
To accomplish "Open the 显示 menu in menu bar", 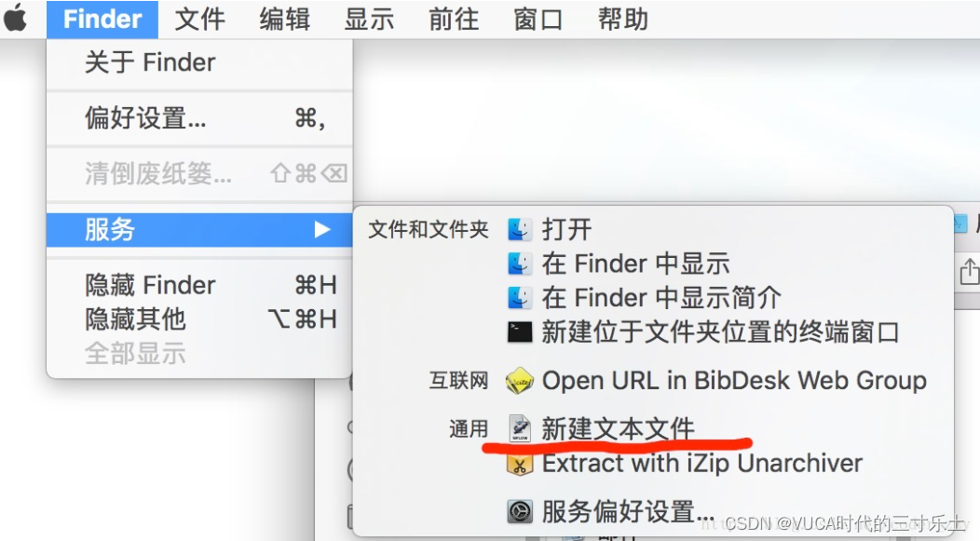I will pos(370,20).
